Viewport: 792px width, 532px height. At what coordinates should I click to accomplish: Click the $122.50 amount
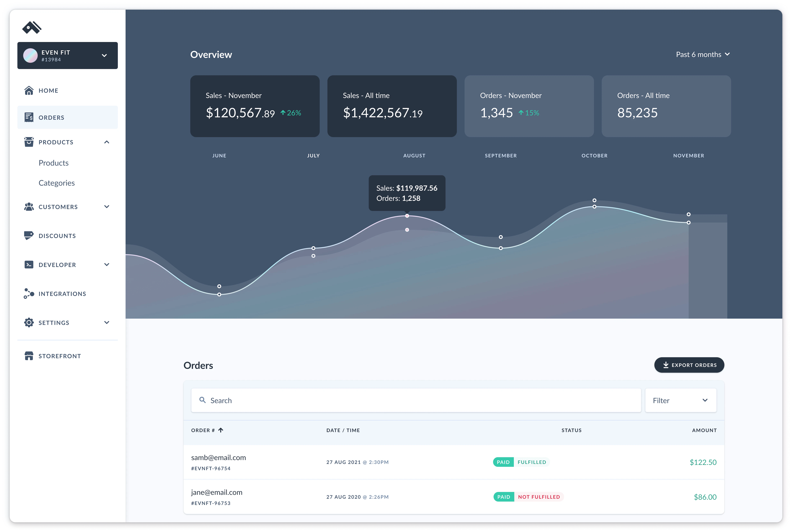pos(703,462)
